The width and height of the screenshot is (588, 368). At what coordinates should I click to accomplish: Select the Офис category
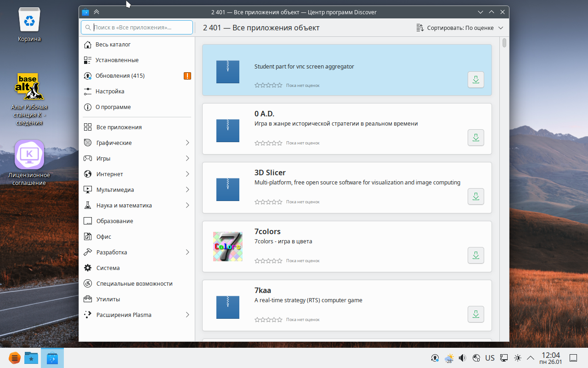104,237
